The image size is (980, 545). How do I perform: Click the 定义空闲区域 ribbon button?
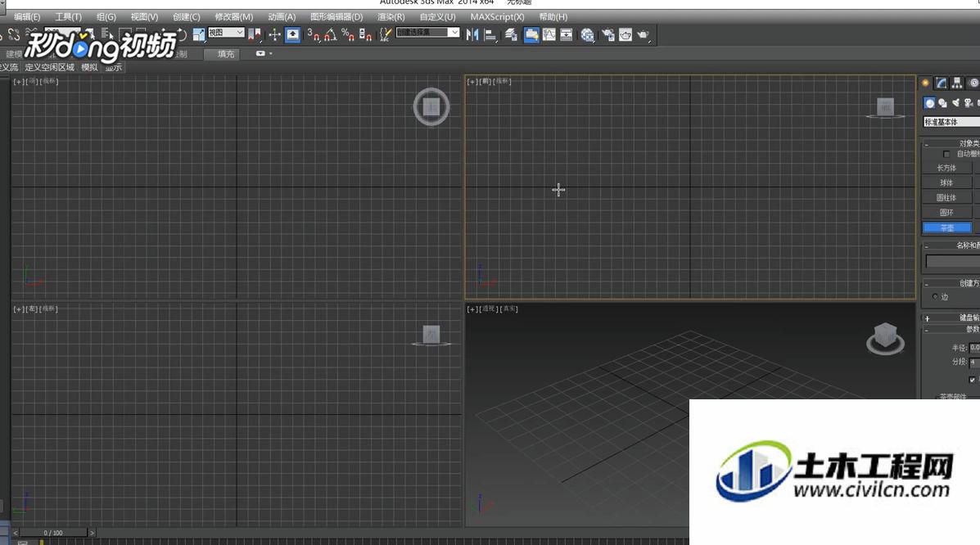click(49, 67)
